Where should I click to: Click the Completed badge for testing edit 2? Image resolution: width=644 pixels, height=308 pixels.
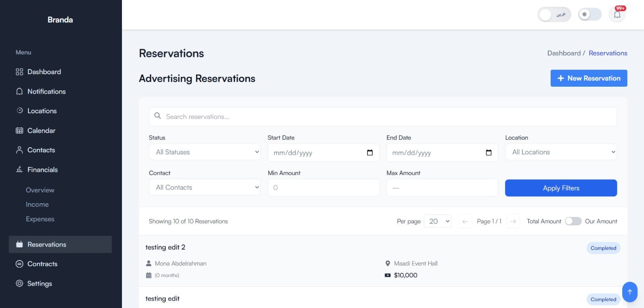603,248
